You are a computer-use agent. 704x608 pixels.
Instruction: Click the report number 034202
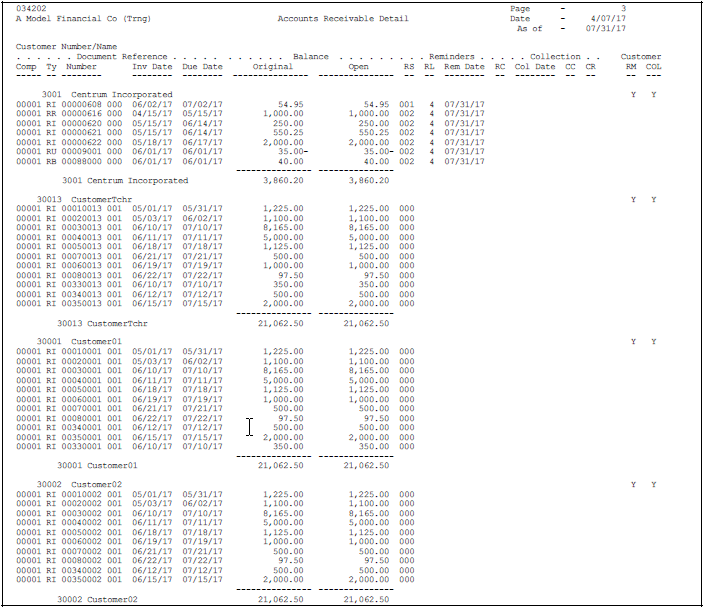(31, 9)
